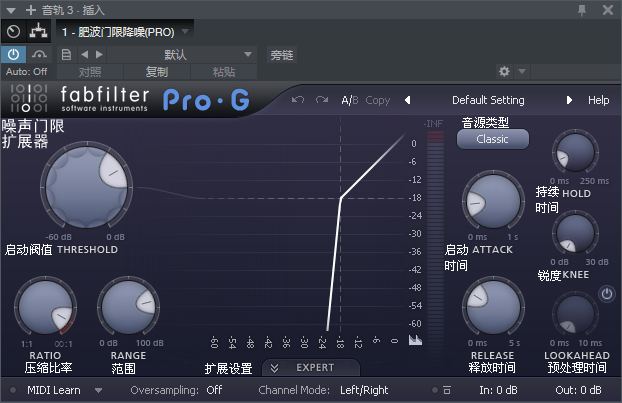Viewport: 622px width, 403px height.
Task: Expand the EXPERT panel button
Action: 311,368
